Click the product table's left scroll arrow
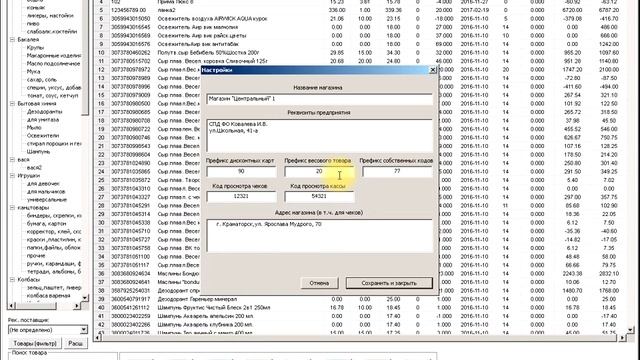The height and width of the screenshot is (360, 640). [x=98, y=338]
